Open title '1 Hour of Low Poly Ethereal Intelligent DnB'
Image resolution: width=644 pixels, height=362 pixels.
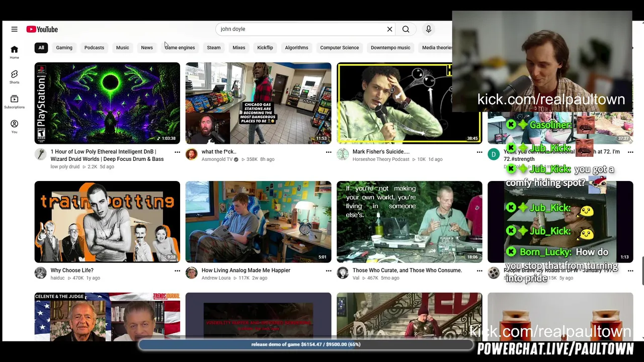[107, 155]
